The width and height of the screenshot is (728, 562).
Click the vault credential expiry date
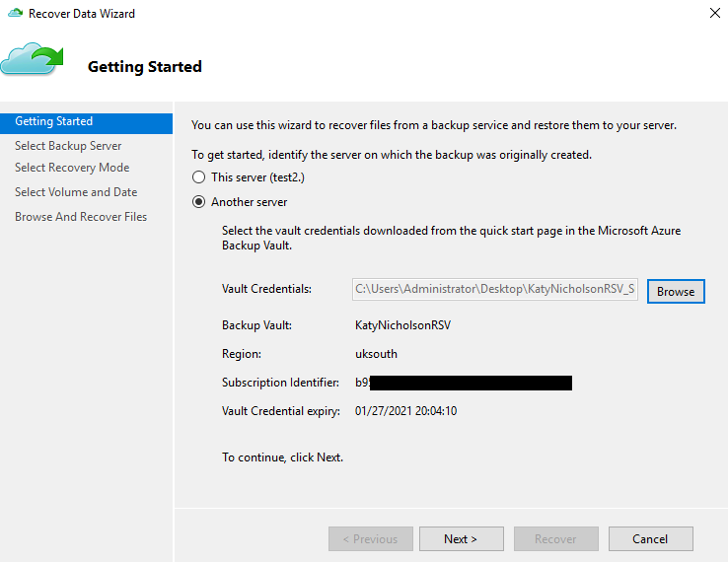tap(405, 410)
